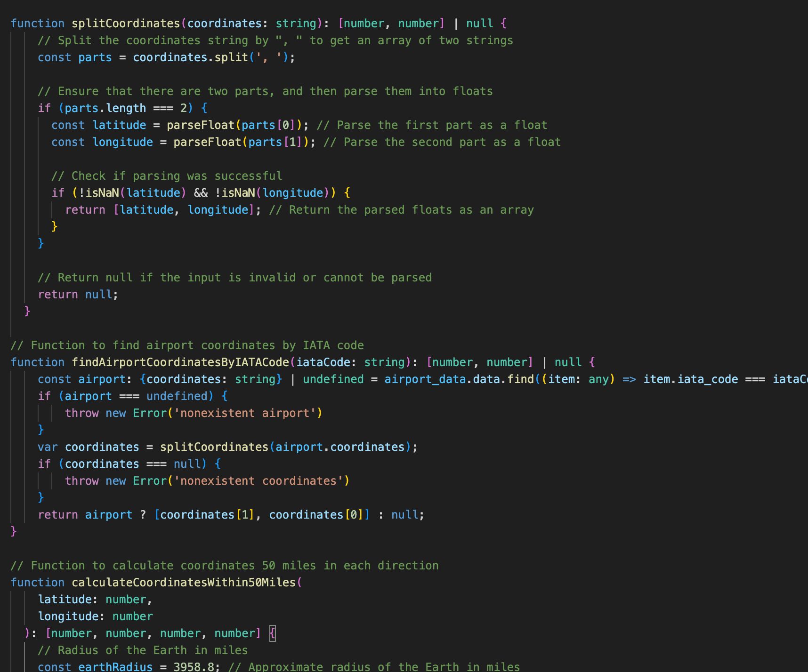808x672 pixels.
Task: Click parseFloat call taking parts[1]
Action: point(241,142)
